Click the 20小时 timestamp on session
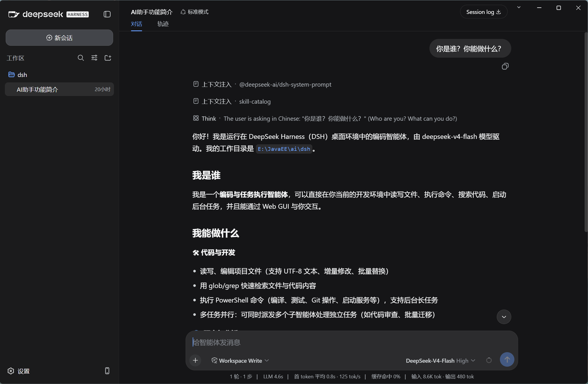The height and width of the screenshot is (384, 588). click(x=102, y=89)
